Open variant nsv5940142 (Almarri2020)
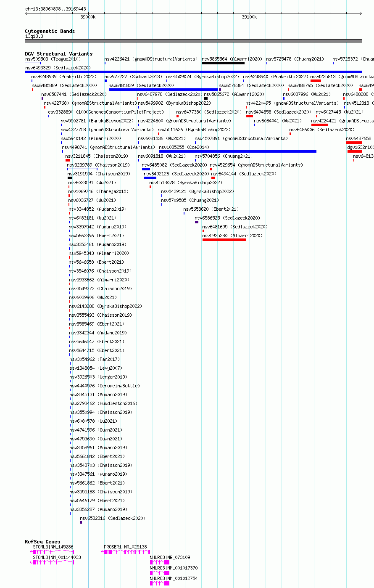 click(x=91, y=139)
